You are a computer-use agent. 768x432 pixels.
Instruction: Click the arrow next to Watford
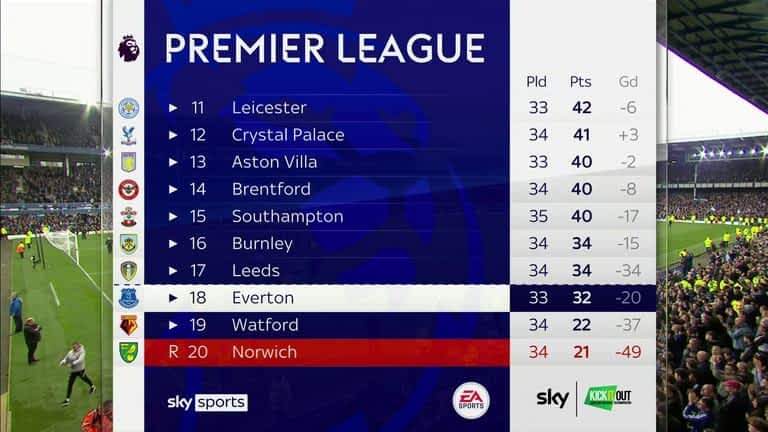[173, 325]
